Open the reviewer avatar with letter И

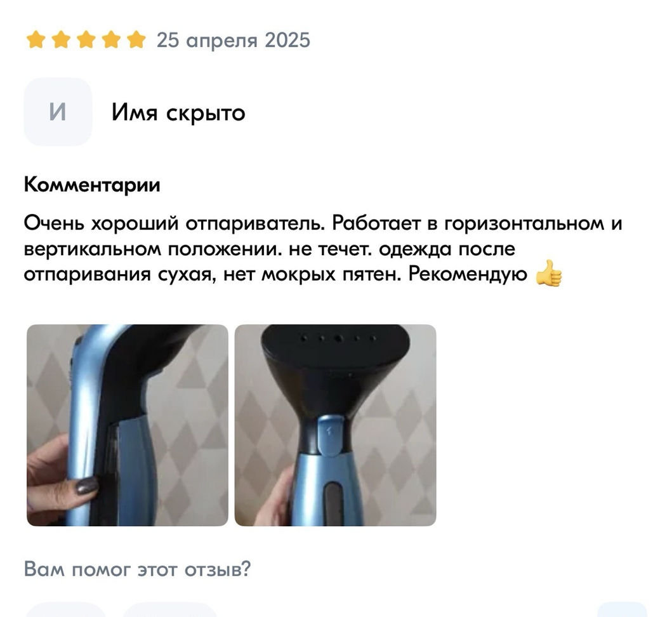58,112
